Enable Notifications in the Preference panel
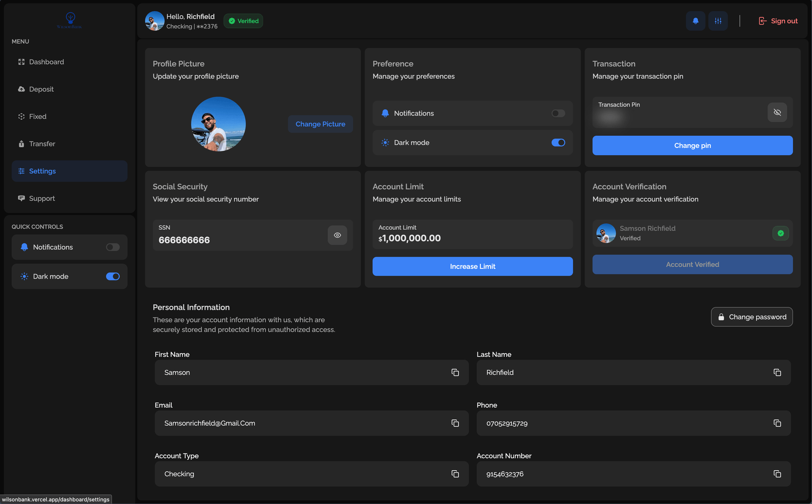This screenshot has height=504, width=812. tap(558, 113)
